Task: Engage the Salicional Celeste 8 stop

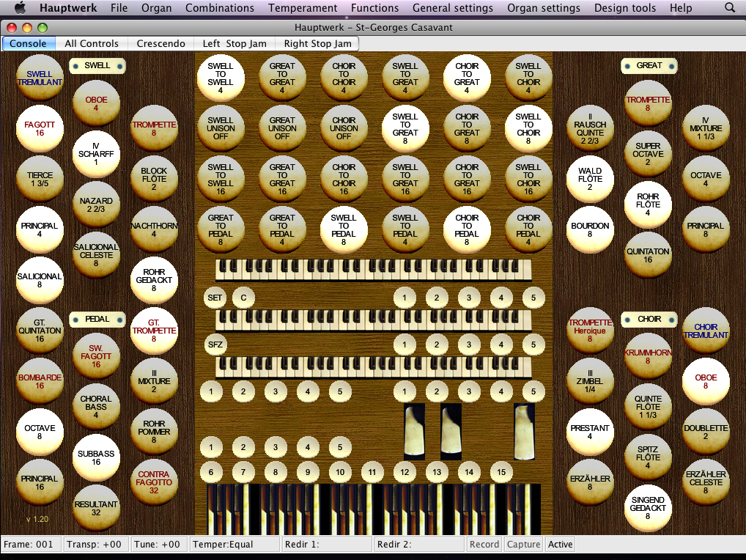Action: click(96, 255)
